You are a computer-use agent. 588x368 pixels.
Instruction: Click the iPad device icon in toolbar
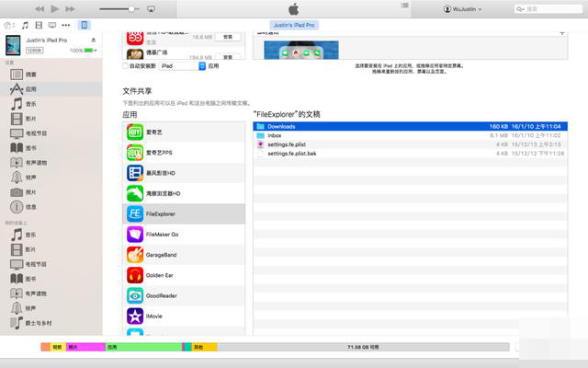pos(85,25)
